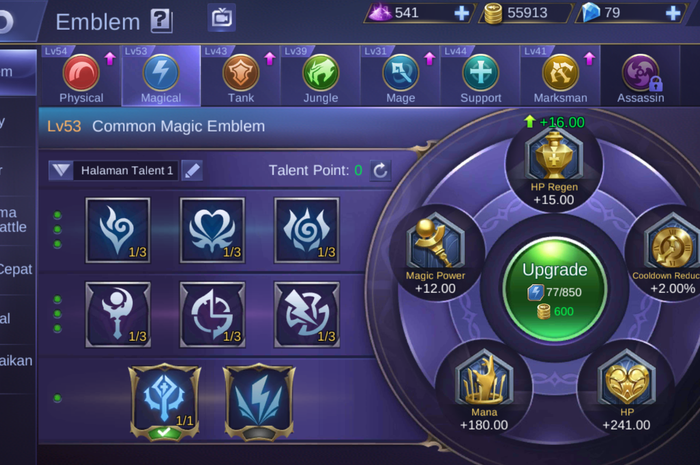This screenshot has height=465, width=700.
Task: Edit talent page name with pencil icon
Action: click(192, 170)
